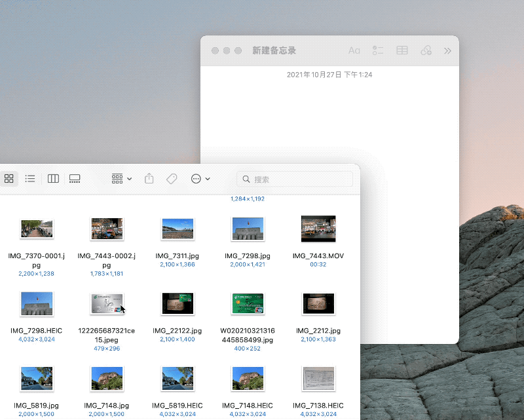Select the IMG_7138.HEIC thumbnail
524x420 pixels.
click(318, 379)
